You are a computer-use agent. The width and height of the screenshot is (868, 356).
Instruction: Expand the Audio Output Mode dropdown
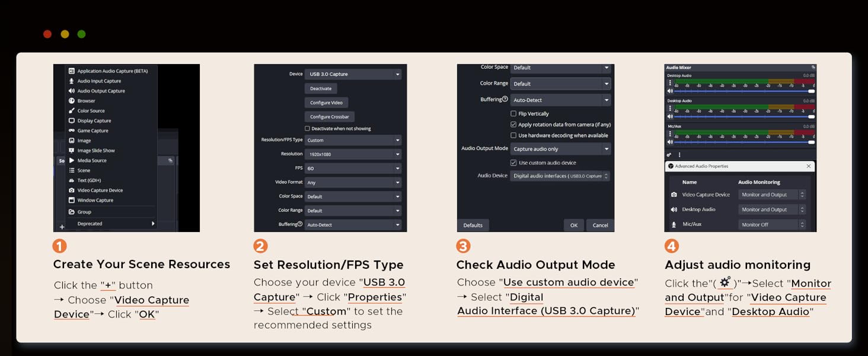pos(560,148)
